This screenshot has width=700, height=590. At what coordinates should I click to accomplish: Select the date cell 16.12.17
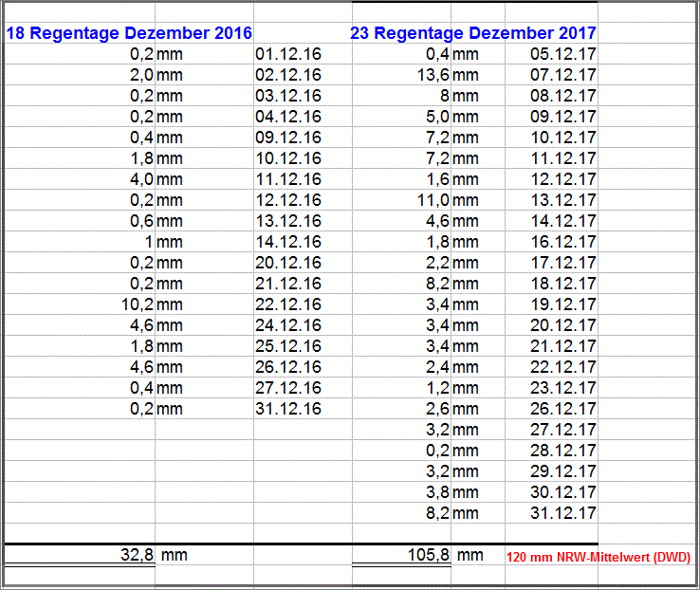click(563, 242)
